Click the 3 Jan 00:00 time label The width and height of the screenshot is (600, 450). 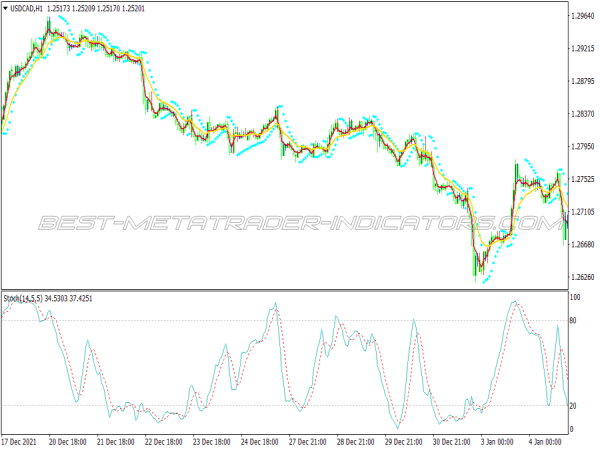point(497,442)
